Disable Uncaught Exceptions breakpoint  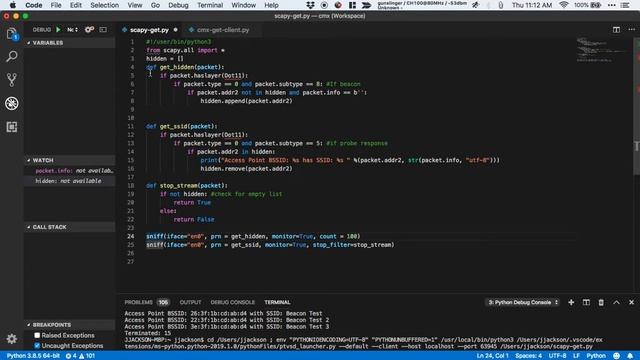pyautogui.click(x=37, y=346)
